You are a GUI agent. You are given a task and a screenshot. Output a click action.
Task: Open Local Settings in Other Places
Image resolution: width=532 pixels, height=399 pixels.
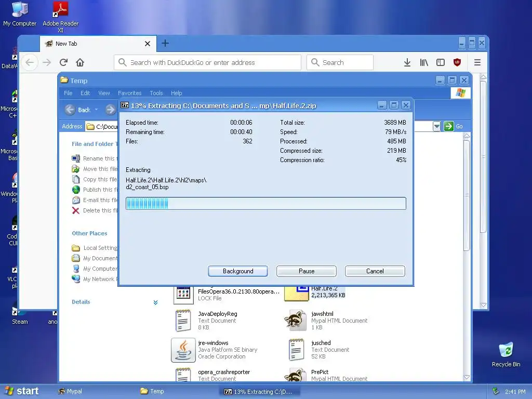coord(95,248)
